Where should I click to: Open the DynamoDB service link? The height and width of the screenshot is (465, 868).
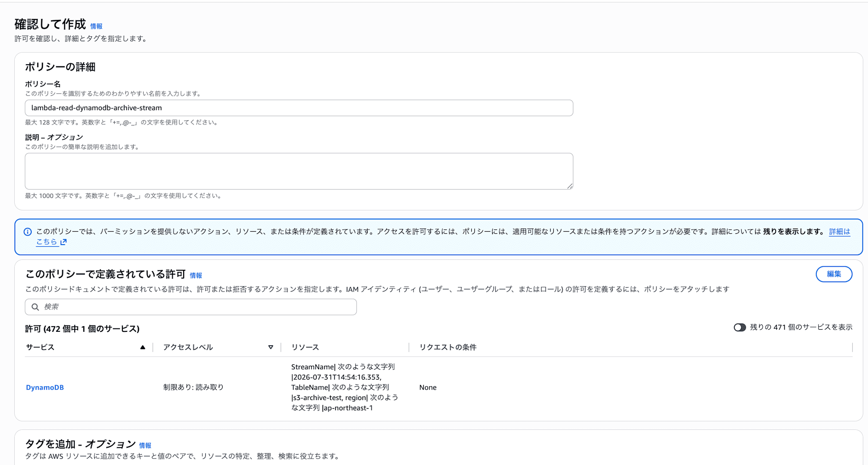(45, 387)
